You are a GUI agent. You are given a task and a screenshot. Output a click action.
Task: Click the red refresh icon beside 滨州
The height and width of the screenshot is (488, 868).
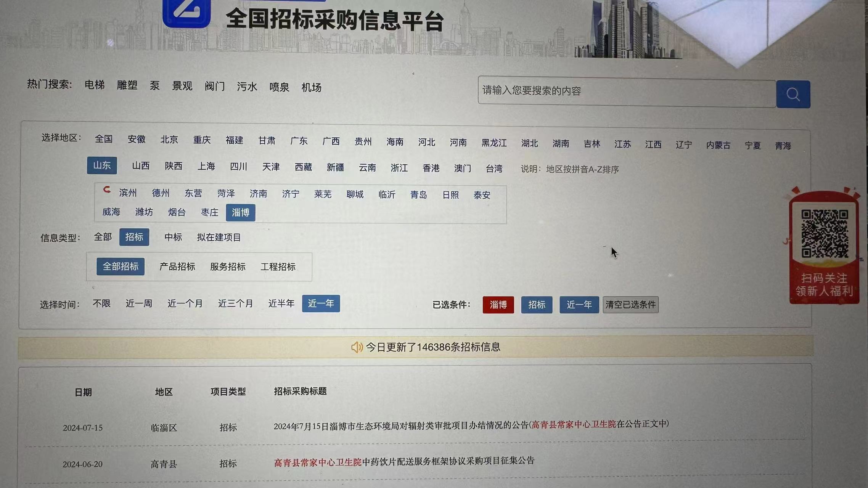click(x=107, y=189)
